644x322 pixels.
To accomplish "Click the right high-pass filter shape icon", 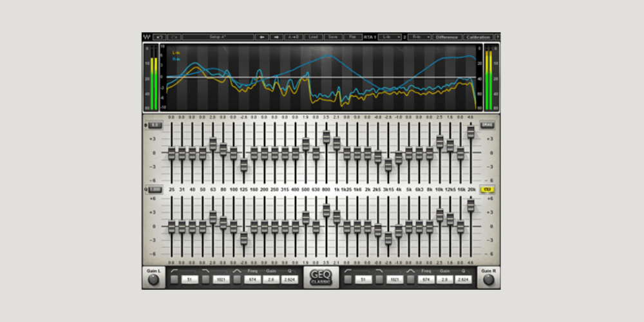I will pyautogui.click(x=348, y=271).
